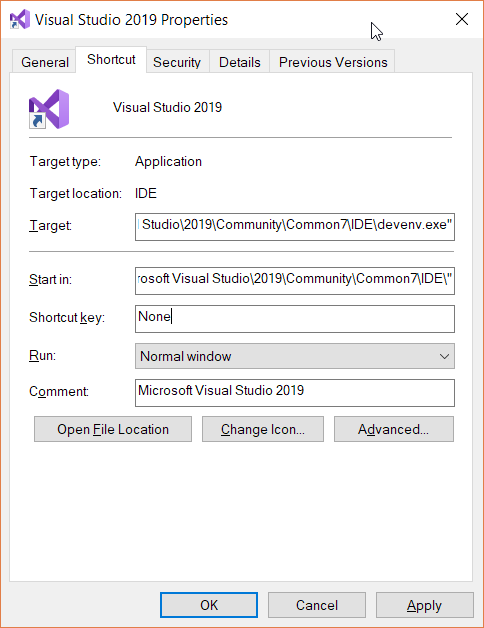Expand the Run Normal window dropdown
484x628 pixels.
click(x=295, y=356)
